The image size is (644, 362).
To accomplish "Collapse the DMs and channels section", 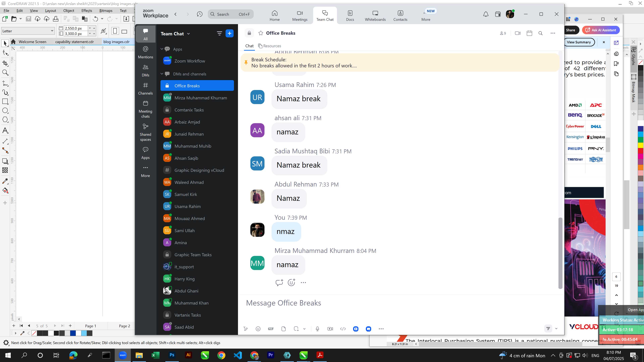I will (x=162, y=74).
